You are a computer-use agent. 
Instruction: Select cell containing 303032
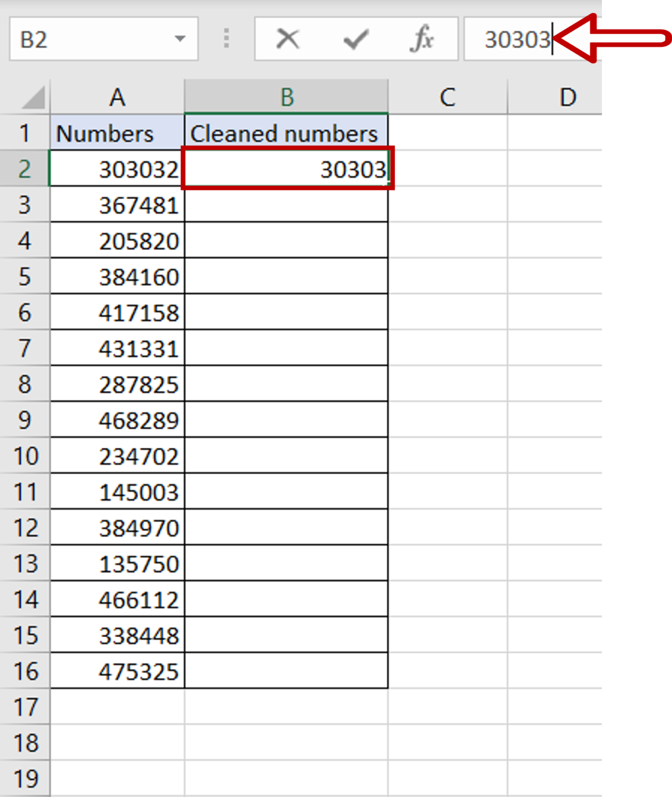click(x=117, y=169)
